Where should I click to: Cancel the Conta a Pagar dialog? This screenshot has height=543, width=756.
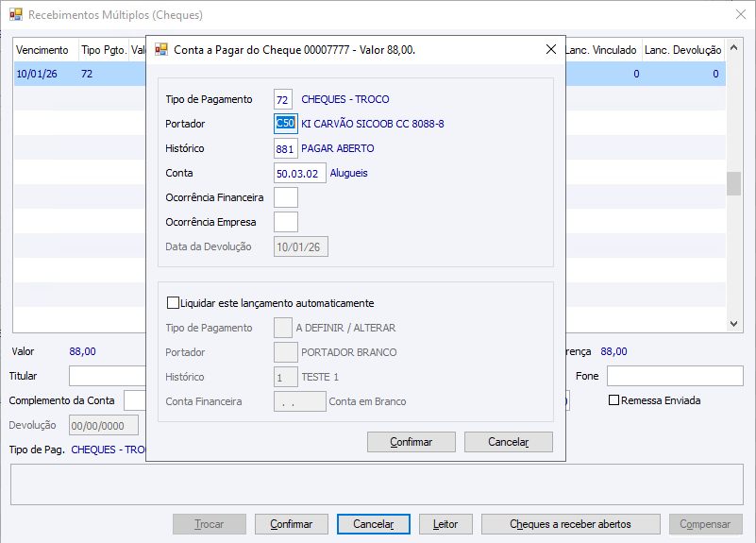pos(509,442)
